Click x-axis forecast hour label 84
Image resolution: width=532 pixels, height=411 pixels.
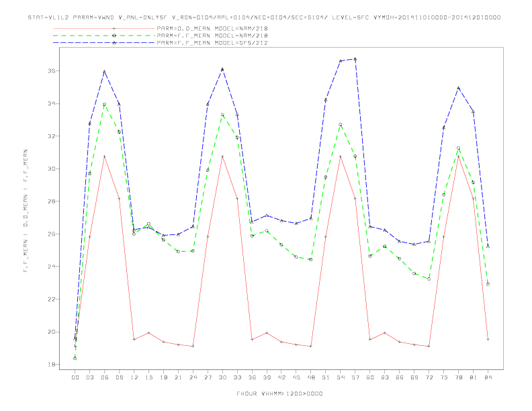click(x=488, y=377)
